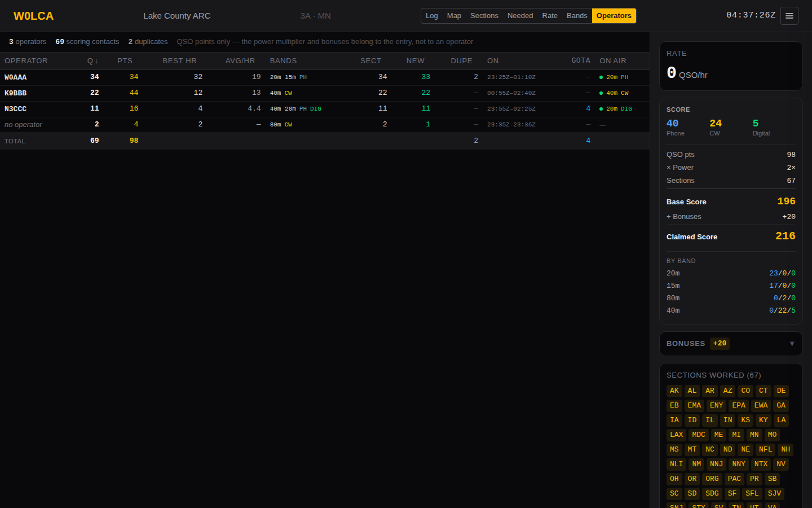Select the Needed tab
This screenshot has width=812, height=508.
click(520, 16)
